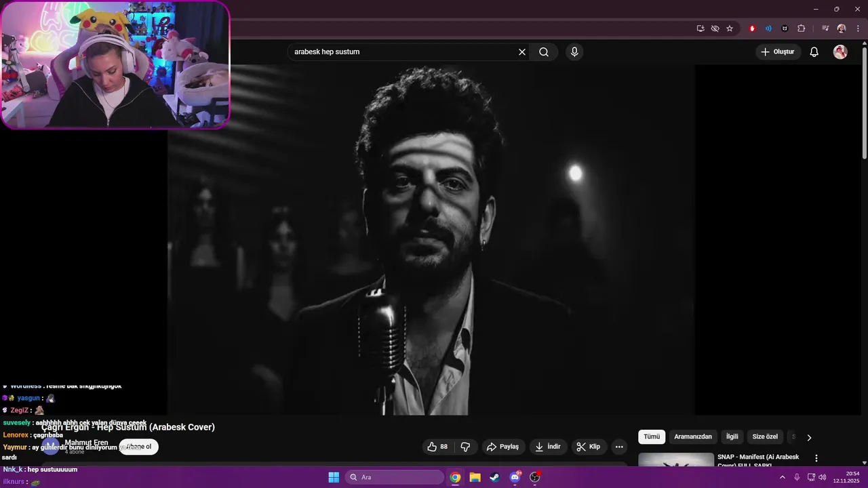Click the scrollbar up arrow
The width and height of the screenshot is (868, 488).
click(864, 43)
